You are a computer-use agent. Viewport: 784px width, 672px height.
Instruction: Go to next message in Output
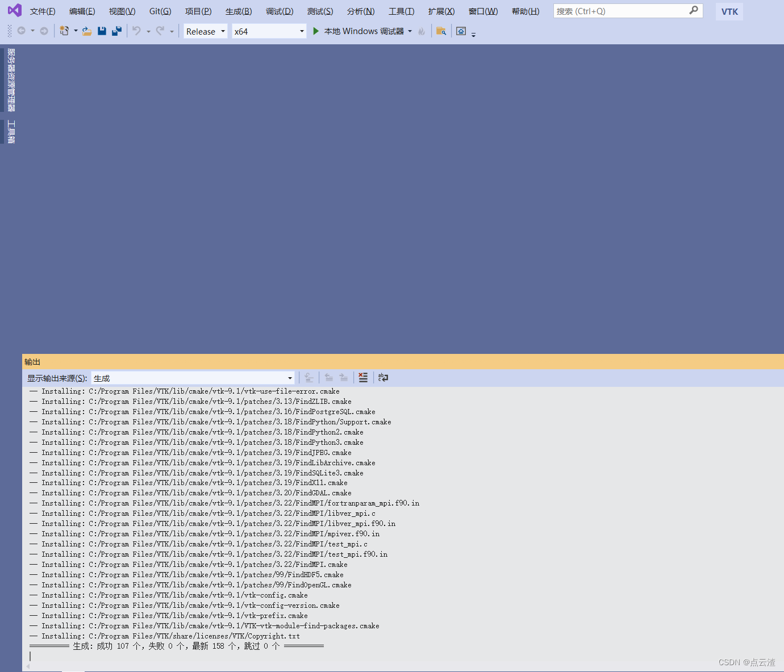[x=344, y=378]
